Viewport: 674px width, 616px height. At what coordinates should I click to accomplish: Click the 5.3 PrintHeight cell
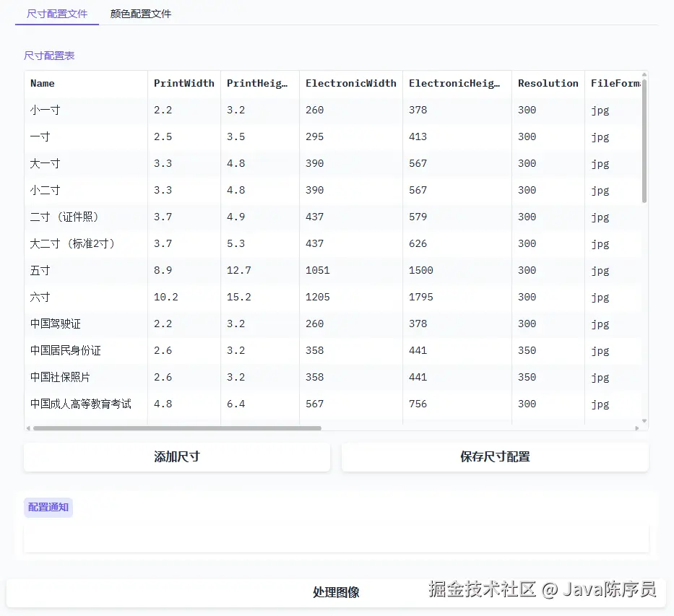[260, 243]
